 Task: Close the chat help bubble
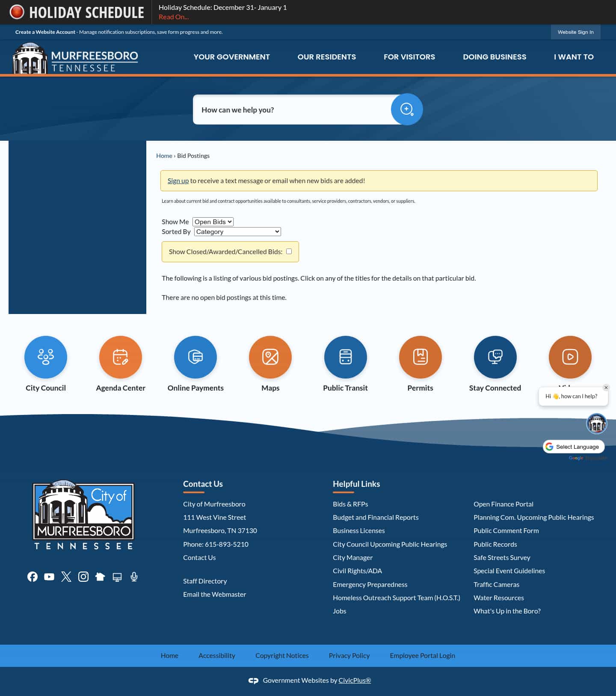coord(606,388)
